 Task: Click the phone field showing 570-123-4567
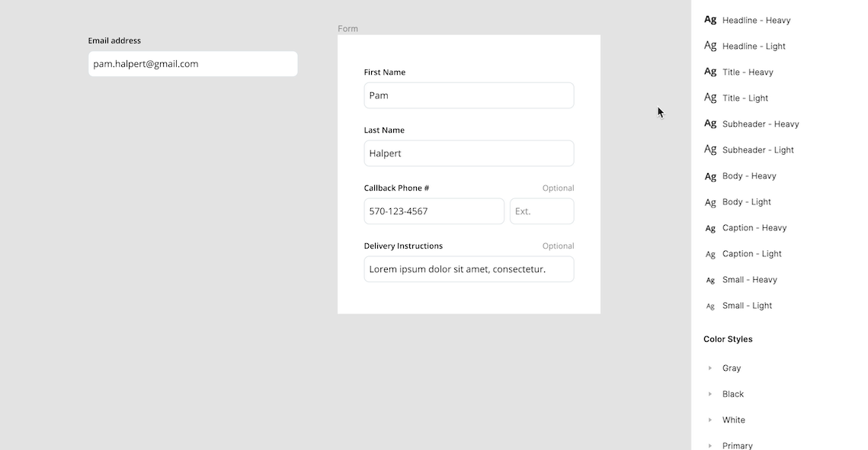[434, 211]
